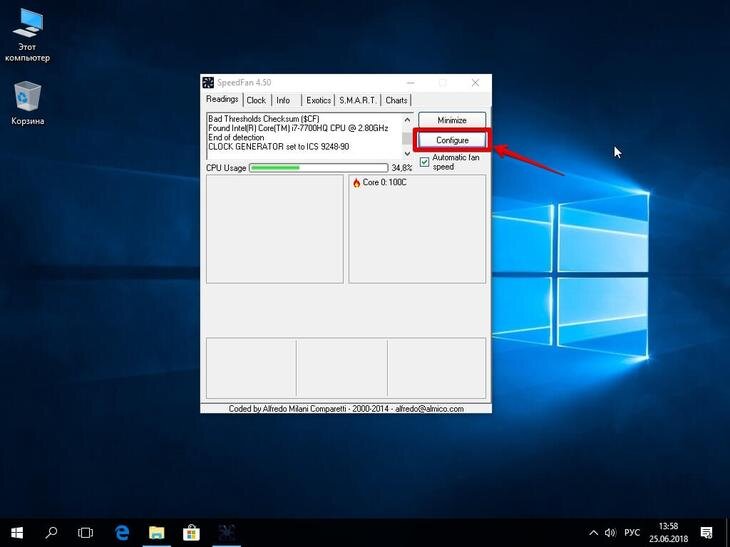
Task: Click the log line 'Found Intel(R) Core(TM) i7-7700HQ'
Action: pos(298,128)
